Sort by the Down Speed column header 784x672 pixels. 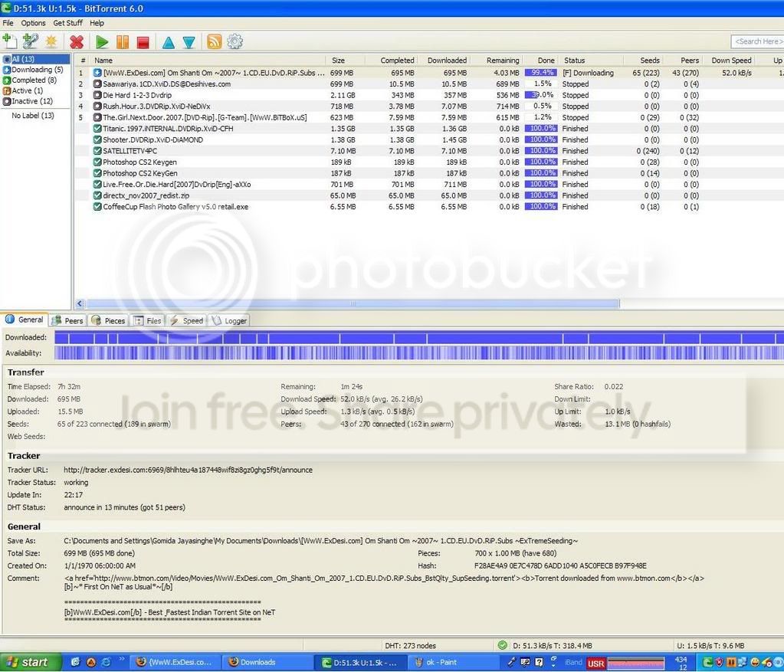(730, 60)
